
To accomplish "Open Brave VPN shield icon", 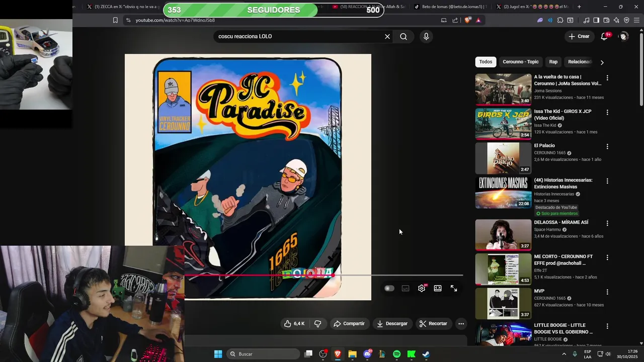I will [626, 20].
